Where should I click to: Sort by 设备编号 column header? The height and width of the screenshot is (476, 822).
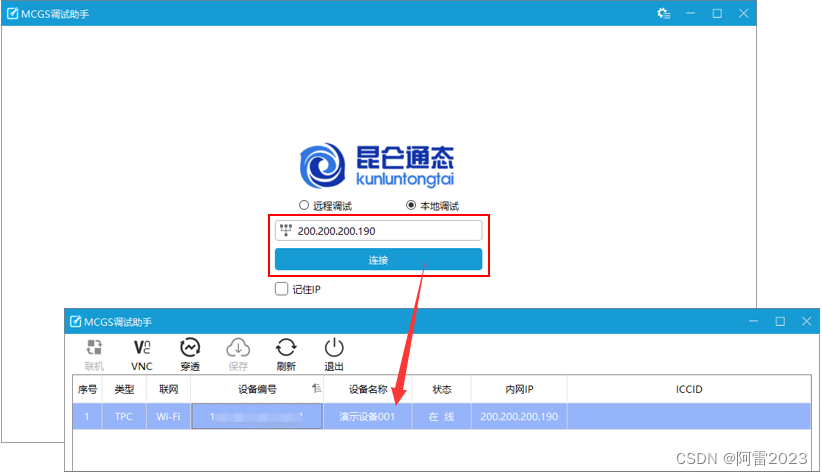pyautogui.click(x=257, y=389)
